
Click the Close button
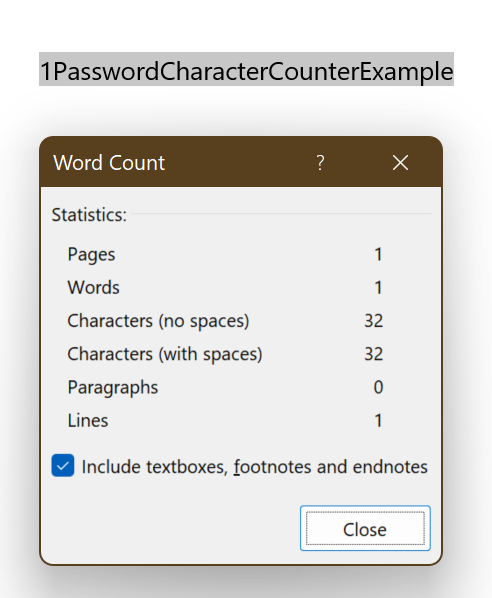[365, 528]
